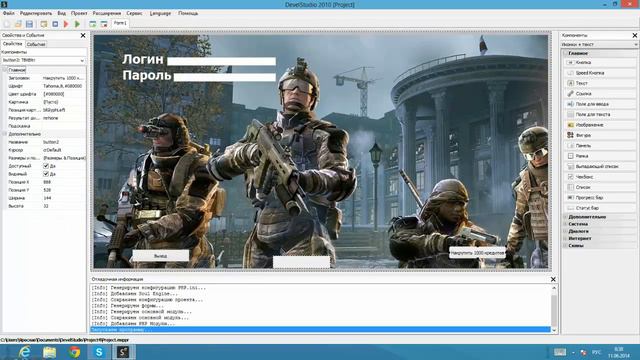The width and height of the screenshot is (640, 360).
Task: Select the Чекбокс component
Action: 600,177
